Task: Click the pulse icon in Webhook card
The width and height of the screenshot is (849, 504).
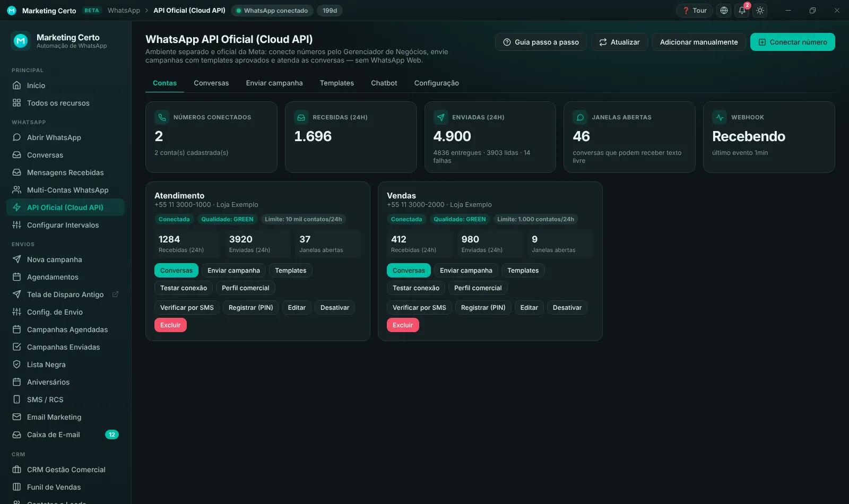Action: point(720,117)
